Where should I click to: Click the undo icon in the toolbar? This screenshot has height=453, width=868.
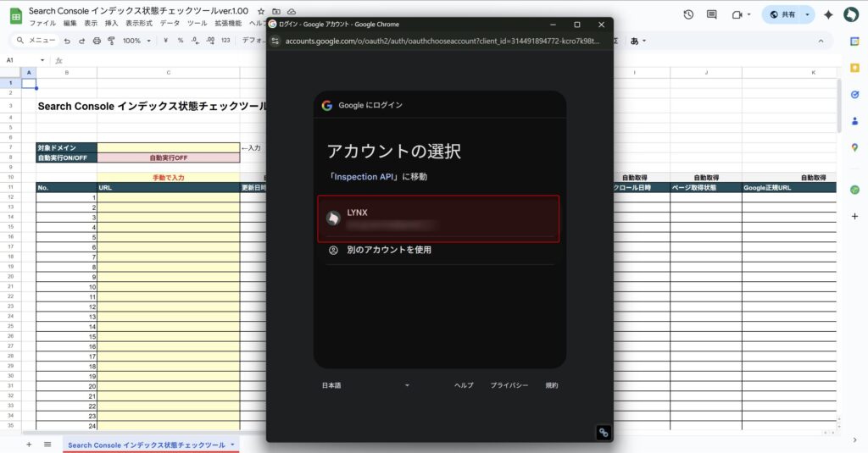67,41
